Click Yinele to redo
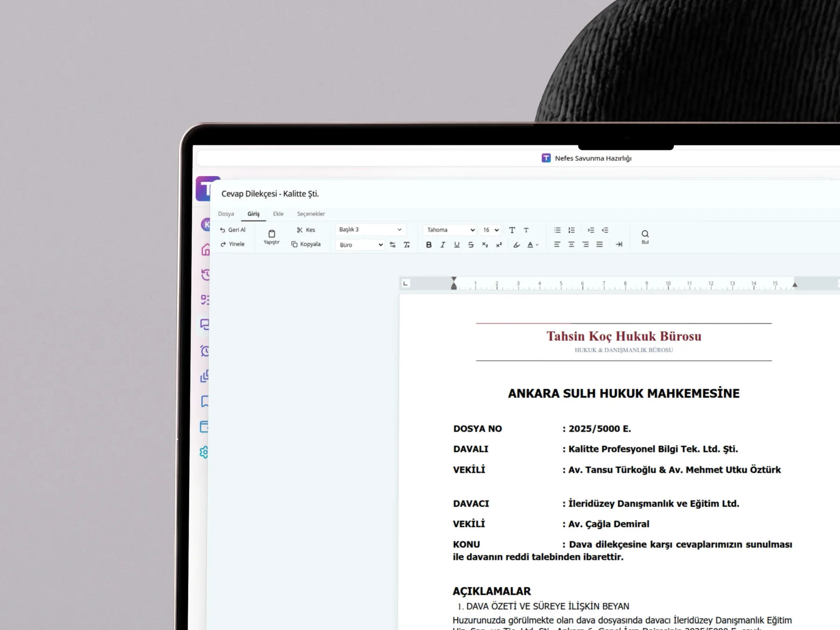Viewport: 840px width, 630px height. (232, 244)
